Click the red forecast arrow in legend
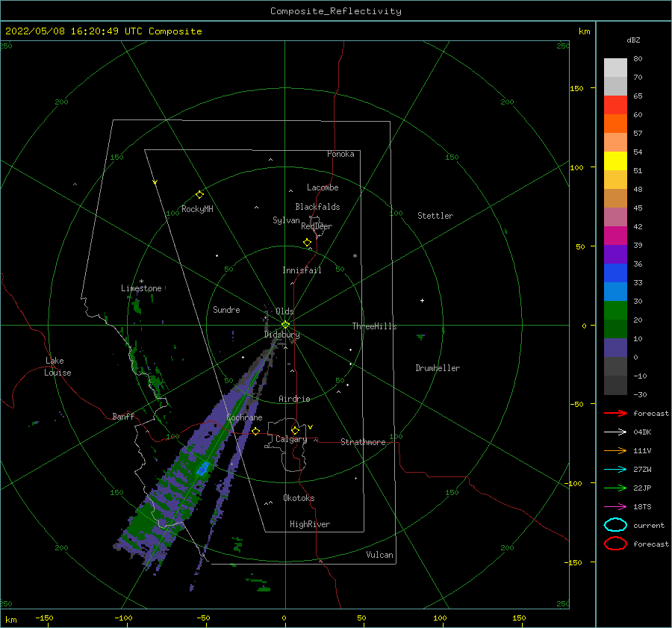The height and width of the screenshot is (628, 672). tap(615, 413)
